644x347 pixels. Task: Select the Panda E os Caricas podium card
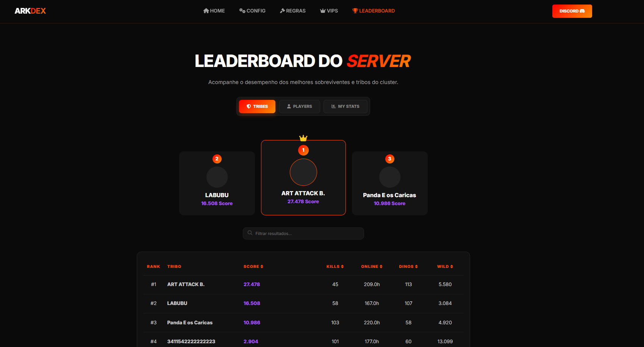coord(389,184)
